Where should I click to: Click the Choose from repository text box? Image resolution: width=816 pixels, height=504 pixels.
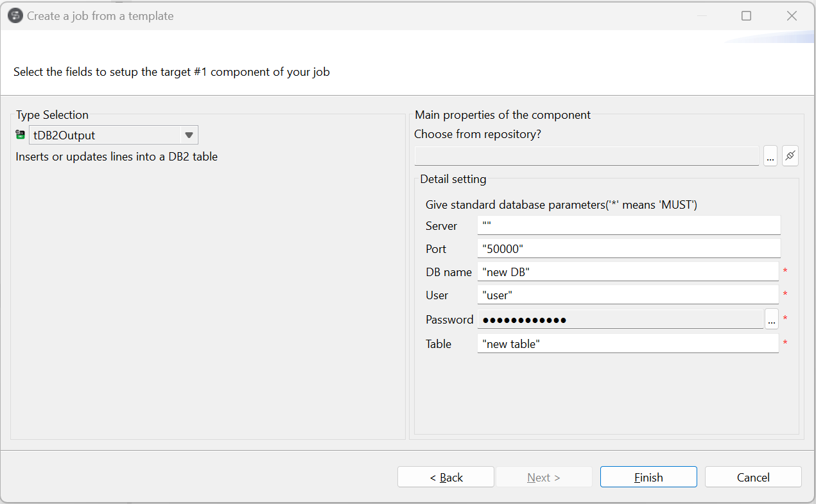tap(587, 155)
